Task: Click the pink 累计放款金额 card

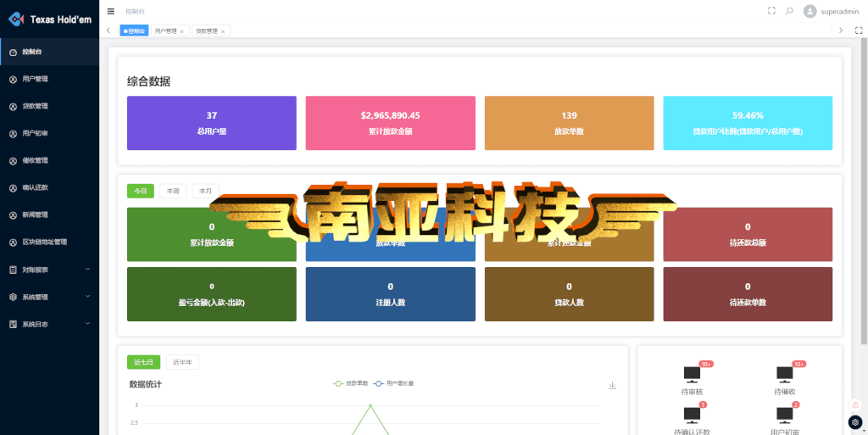Action: [x=390, y=123]
